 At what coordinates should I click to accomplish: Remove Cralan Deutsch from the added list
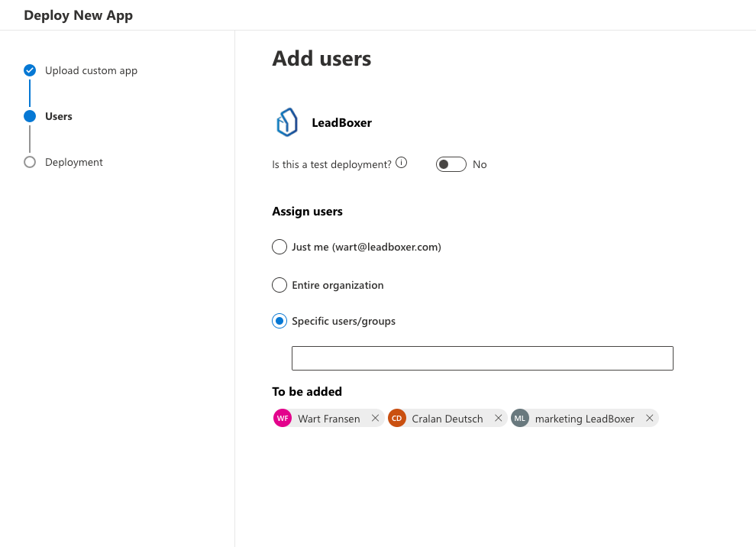498,418
